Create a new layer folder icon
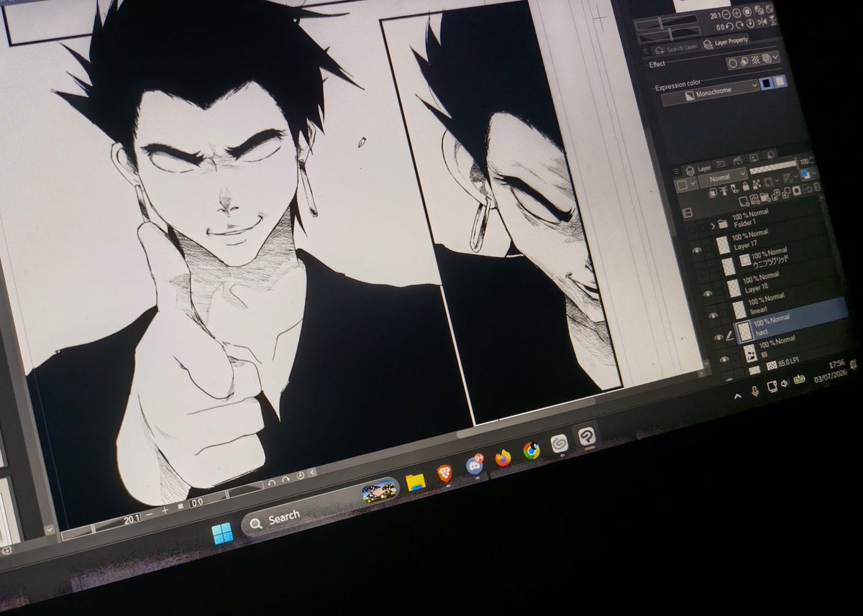Image resolution: width=863 pixels, height=616 pixels. coord(764,198)
